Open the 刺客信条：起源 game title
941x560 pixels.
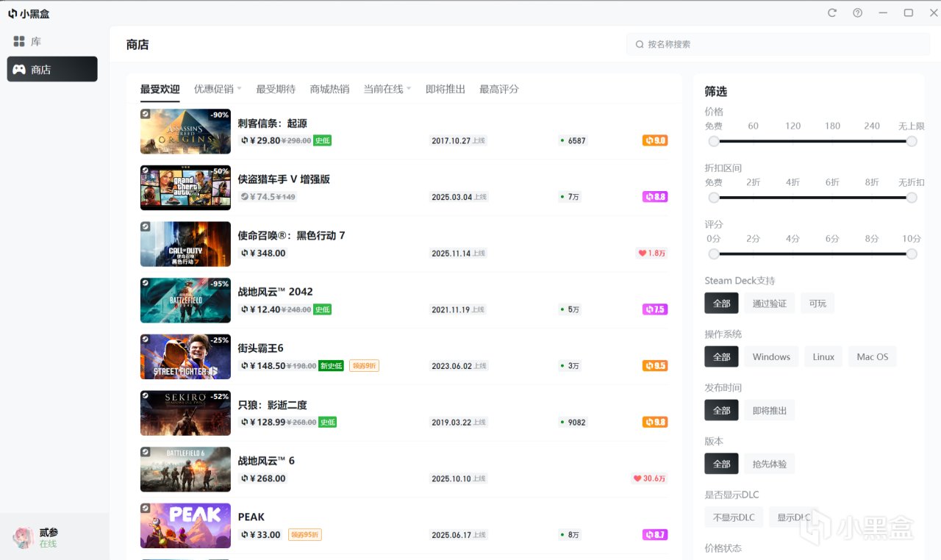(272, 123)
